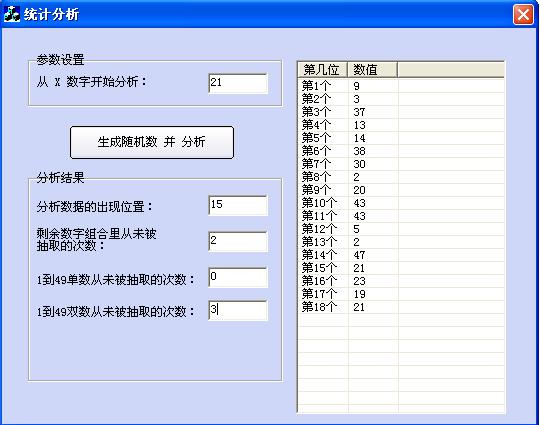Screen dimensions: 540x425
Task: Click value 20 in the 第9个 row
Action: click(x=359, y=190)
